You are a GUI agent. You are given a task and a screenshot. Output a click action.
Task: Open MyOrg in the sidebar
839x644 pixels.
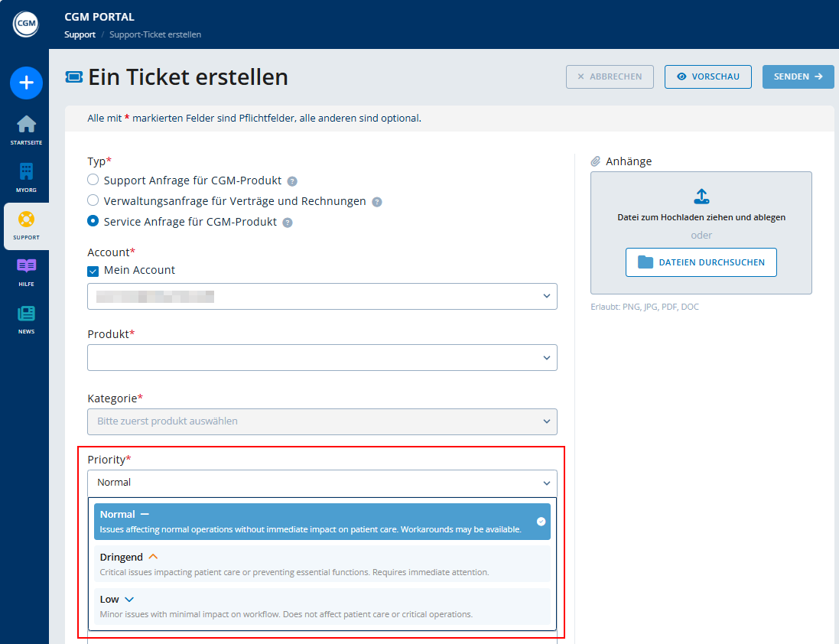[26, 177]
